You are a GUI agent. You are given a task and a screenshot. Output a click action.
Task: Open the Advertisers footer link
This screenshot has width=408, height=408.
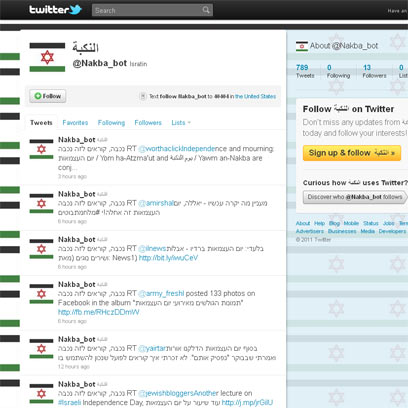click(x=310, y=231)
